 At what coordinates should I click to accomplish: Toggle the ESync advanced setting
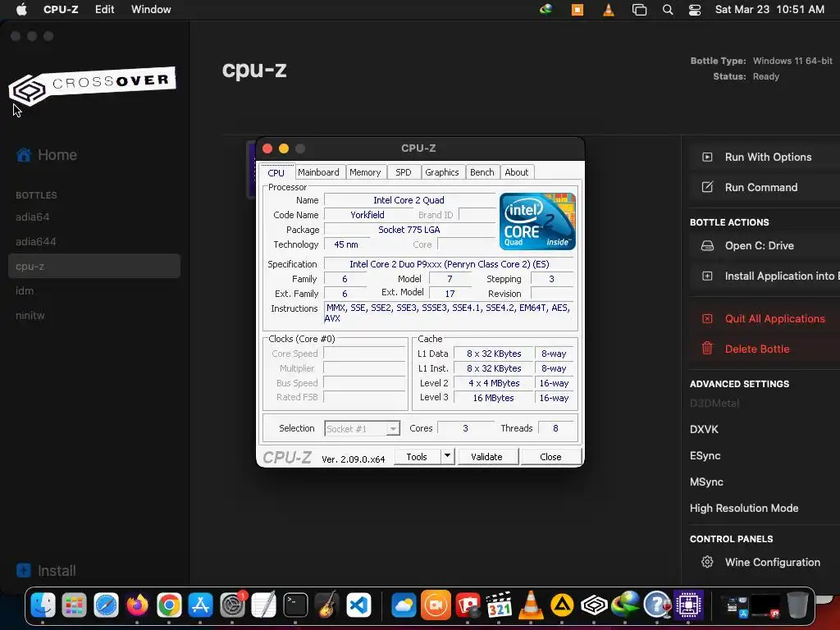[705, 456]
